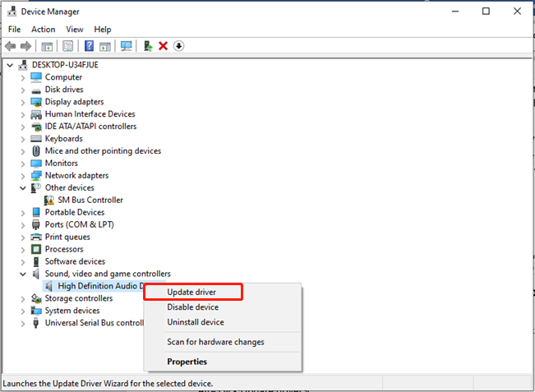This screenshot has height=392, width=535.
Task: Click the Mice and other pointing devices icon
Action: pos(36,150)
